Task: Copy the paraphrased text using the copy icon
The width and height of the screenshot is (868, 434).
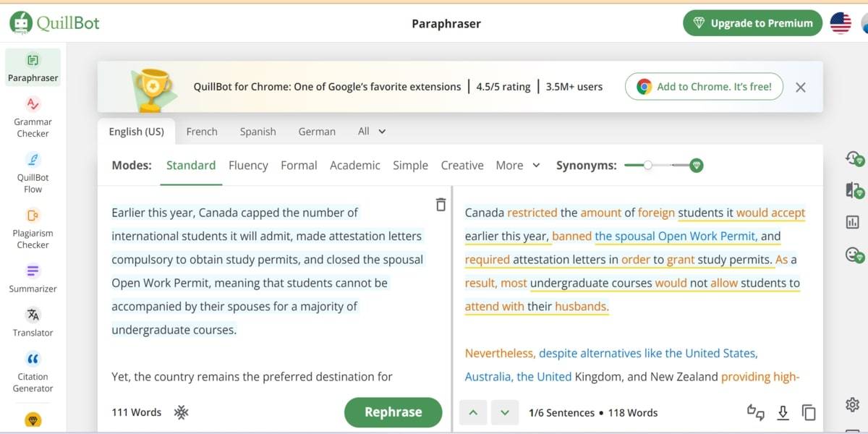Action: pos(809,412)
